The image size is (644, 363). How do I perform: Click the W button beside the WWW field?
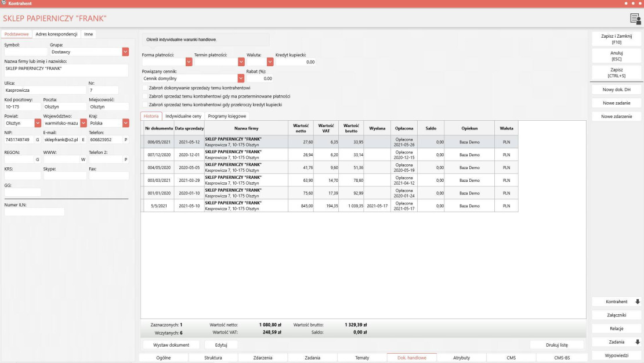click(83, 160)
